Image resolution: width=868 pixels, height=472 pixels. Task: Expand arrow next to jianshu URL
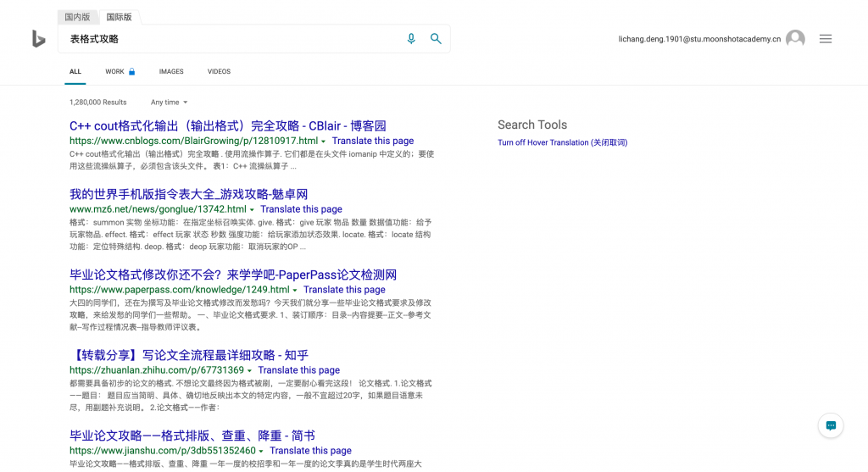(x=261, y=452)
